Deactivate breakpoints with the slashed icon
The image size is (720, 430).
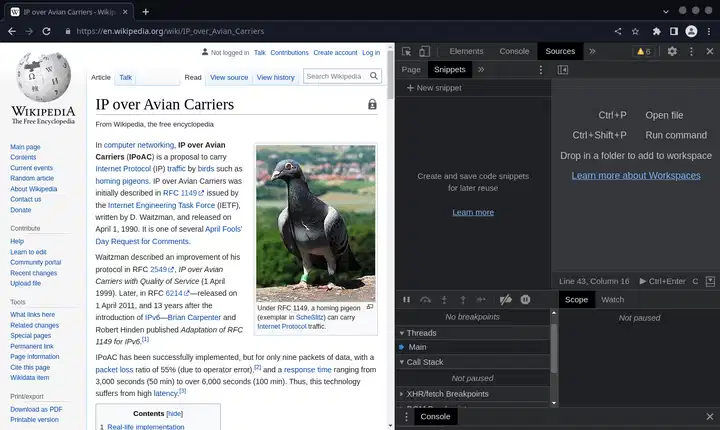tap(506, 300)
